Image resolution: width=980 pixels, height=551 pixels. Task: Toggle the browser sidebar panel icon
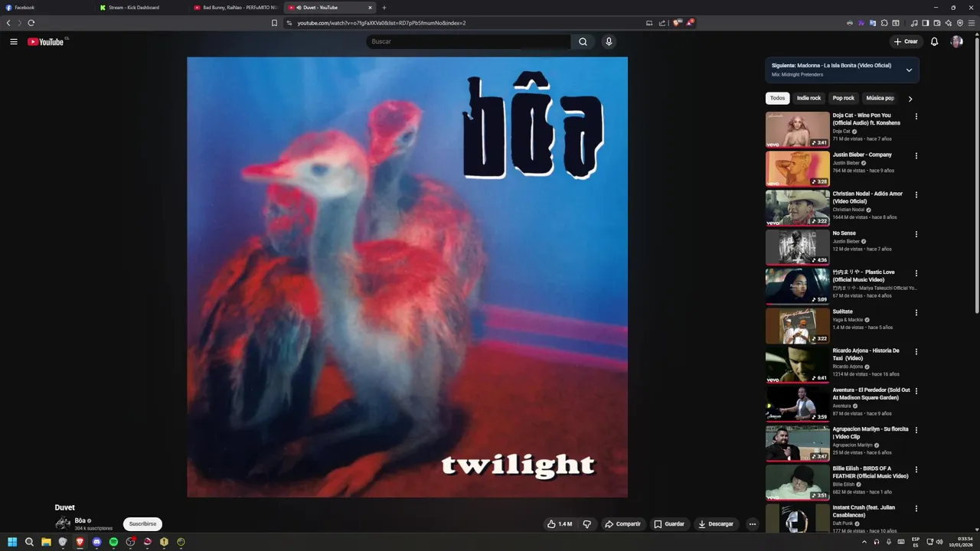coord(925,23)
